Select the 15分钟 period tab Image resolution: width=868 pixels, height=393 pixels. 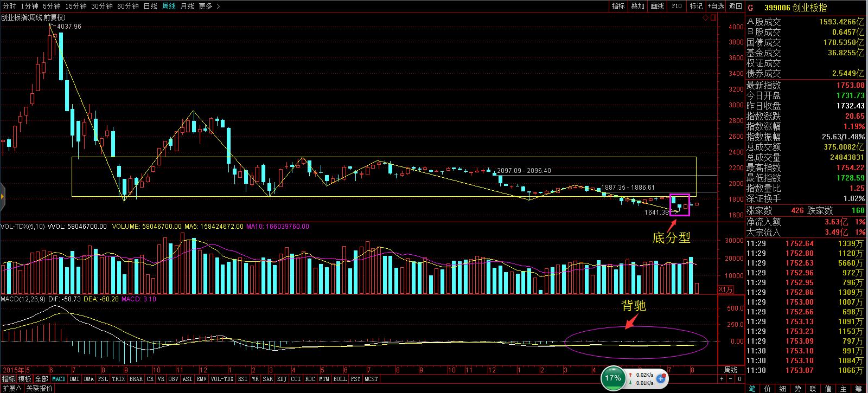pyautogui.click(x=76, y=6)
